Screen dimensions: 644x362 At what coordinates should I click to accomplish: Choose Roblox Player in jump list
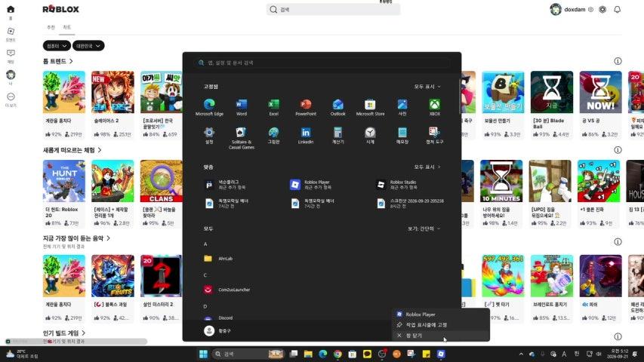(440, 314)
